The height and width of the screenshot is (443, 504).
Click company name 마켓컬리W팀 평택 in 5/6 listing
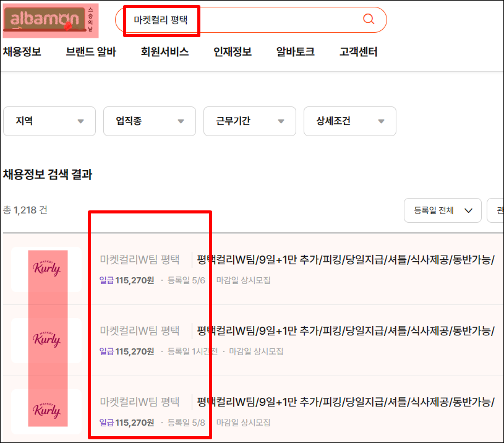click(x=140, y=259)
